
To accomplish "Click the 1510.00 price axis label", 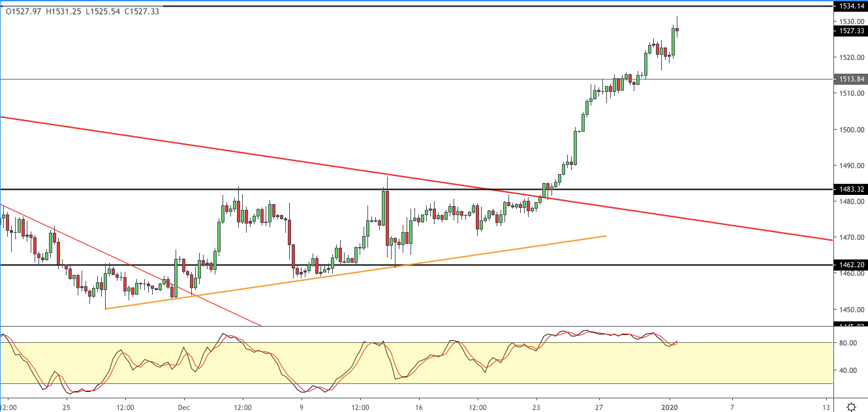I will click(852, 93).
